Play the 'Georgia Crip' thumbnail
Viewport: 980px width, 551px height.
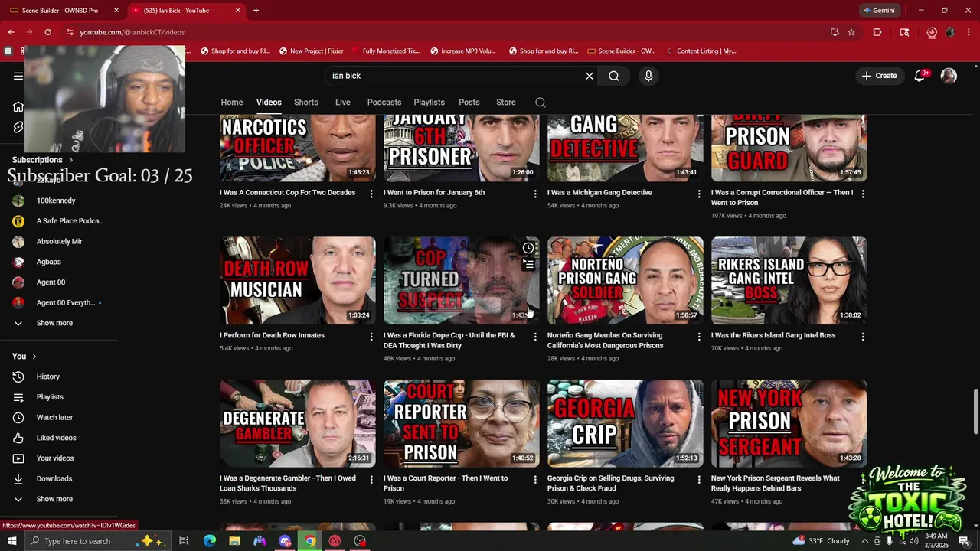[x=626, y=423]
